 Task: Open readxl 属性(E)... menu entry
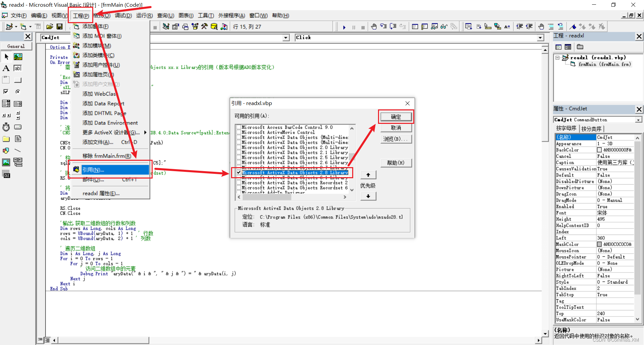tap(111, 193)
